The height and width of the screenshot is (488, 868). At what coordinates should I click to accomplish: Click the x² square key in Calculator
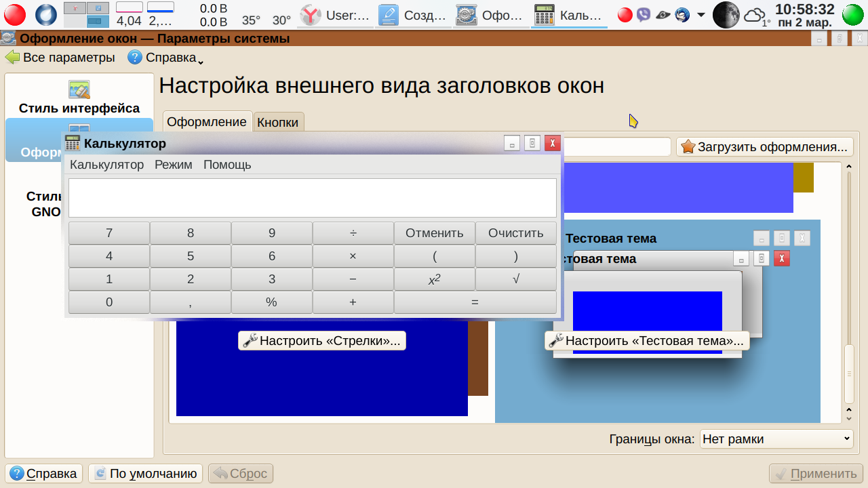point(435,279)
